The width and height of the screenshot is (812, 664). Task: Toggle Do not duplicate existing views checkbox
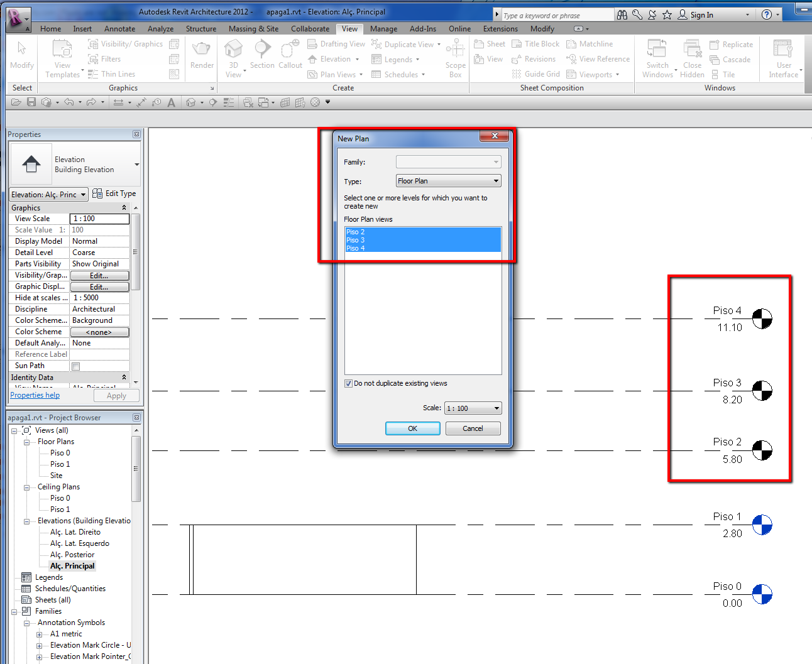[348, 383]
